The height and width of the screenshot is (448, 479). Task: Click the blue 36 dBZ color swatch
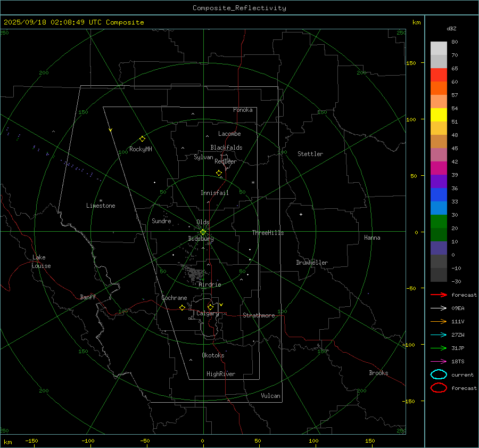(x=439, y=195)
